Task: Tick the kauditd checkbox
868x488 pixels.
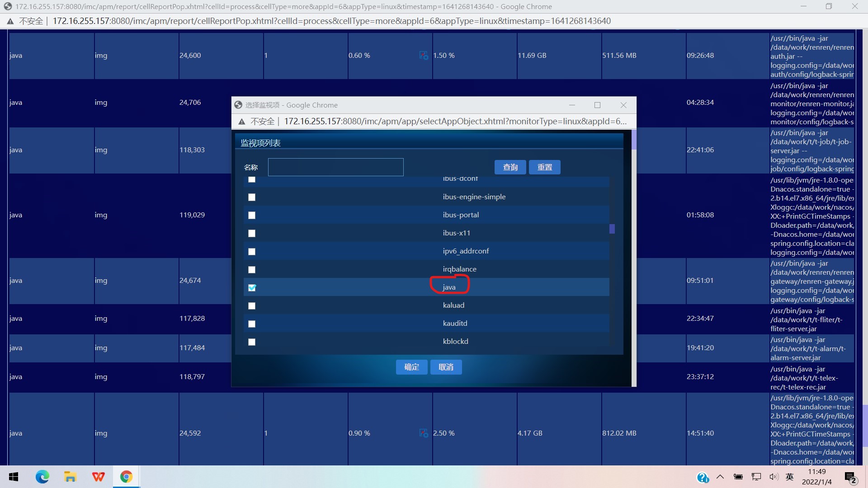Action: tap(252, 324)
